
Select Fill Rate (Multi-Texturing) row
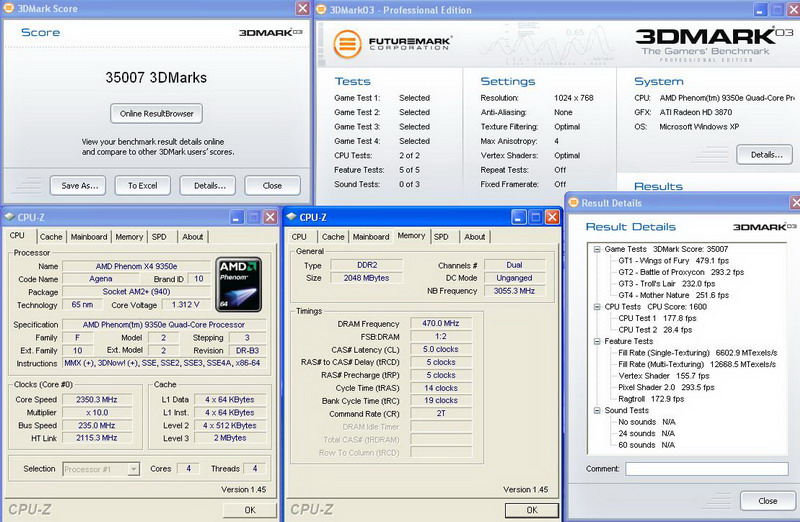697,364
